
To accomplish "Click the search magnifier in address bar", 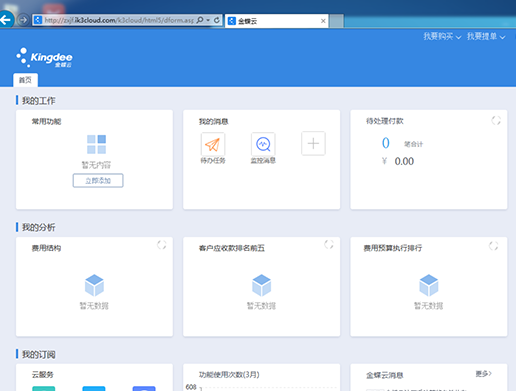I will tap(200, 20).
